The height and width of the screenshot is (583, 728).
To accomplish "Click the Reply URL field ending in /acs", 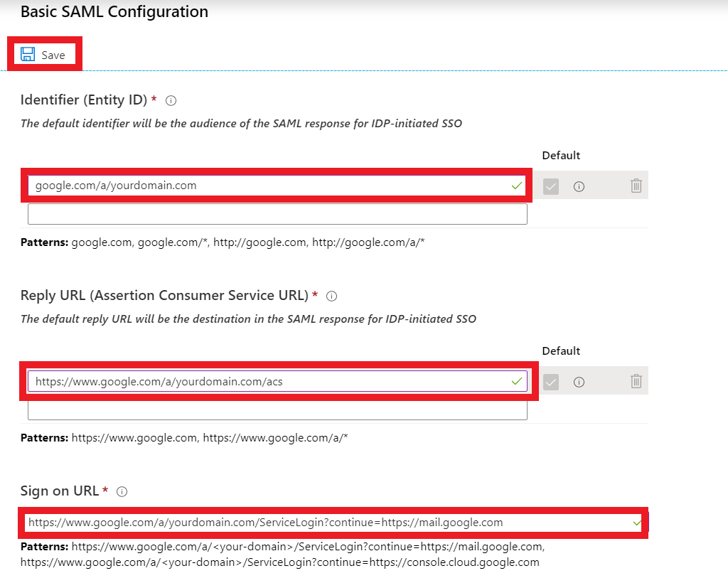I will [270, 382].
